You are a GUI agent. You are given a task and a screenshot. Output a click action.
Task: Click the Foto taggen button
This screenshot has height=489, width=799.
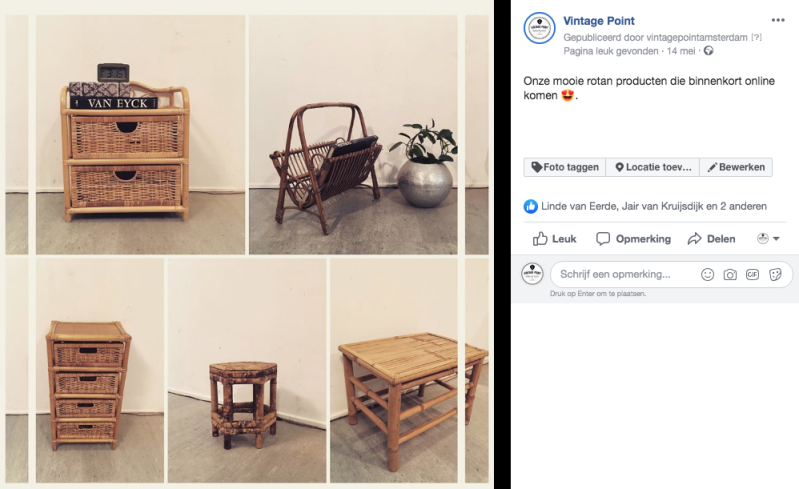click(x=565, y=167)
